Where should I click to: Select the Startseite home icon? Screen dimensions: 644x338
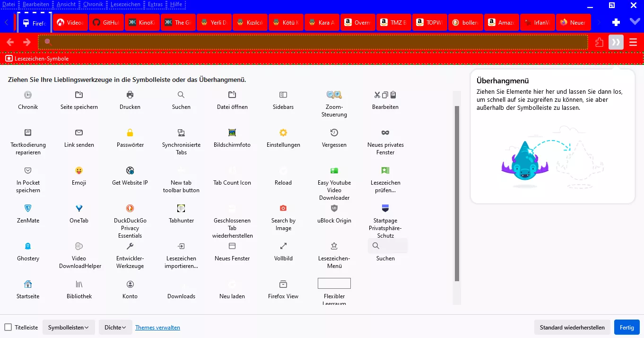coord(28,284)
